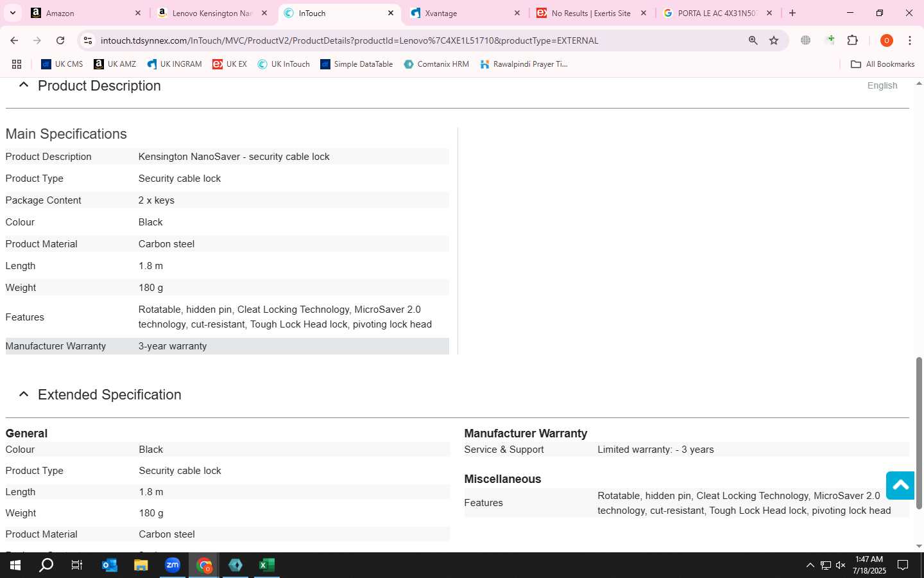
Task: Open the Chrome profile avatar
Action: click(x=887, y=40)
